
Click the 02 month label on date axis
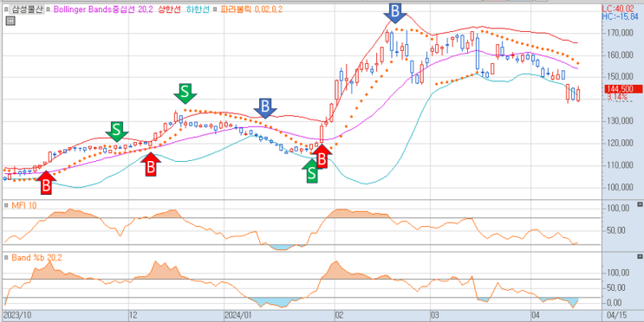pyautogui.click(x=339, y=315)
